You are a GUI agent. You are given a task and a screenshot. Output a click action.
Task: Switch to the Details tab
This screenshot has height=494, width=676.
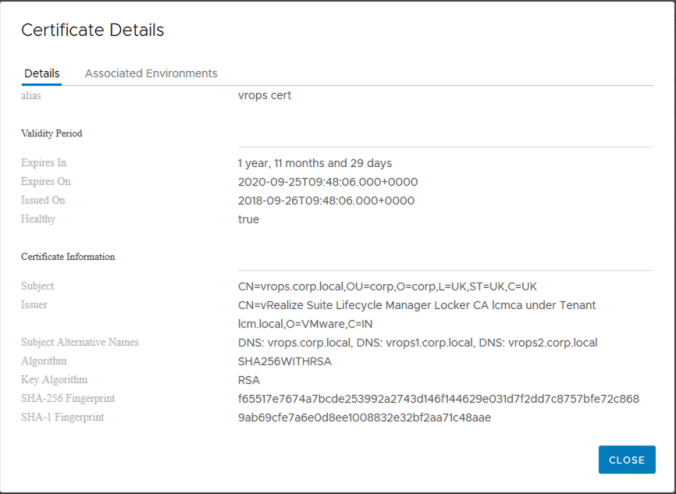(42, 73)
